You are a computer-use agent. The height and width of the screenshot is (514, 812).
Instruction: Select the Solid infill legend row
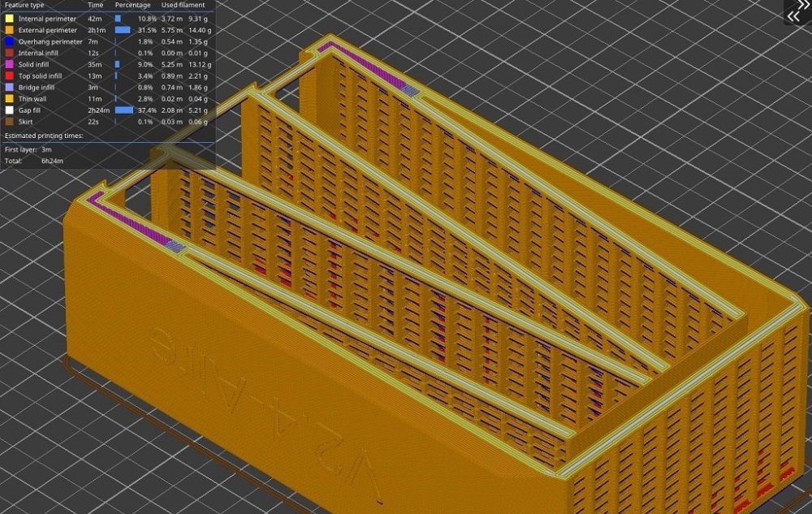[x=108, y=64]
